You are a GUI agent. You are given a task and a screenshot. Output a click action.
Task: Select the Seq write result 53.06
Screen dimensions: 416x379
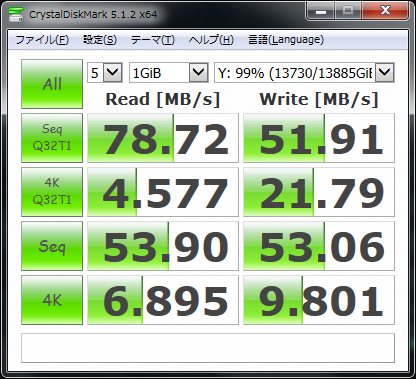pyautogui.click(x=319, y=246)
